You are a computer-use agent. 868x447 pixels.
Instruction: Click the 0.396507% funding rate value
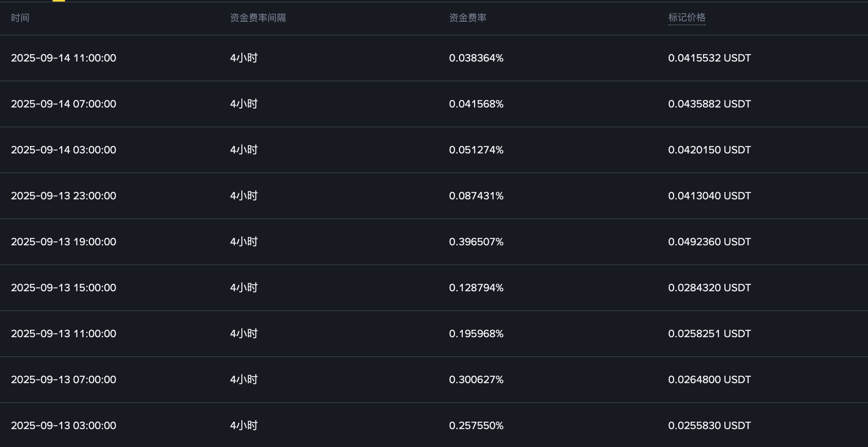click(x=476, y=242)
